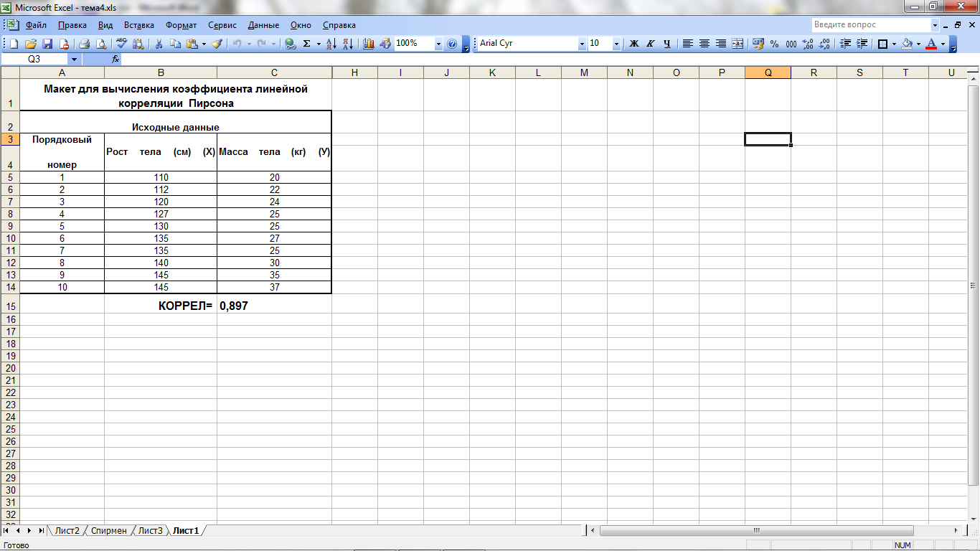Open Excel help with the question mark icon
This screenshot has width=980, height=551.
452,44
